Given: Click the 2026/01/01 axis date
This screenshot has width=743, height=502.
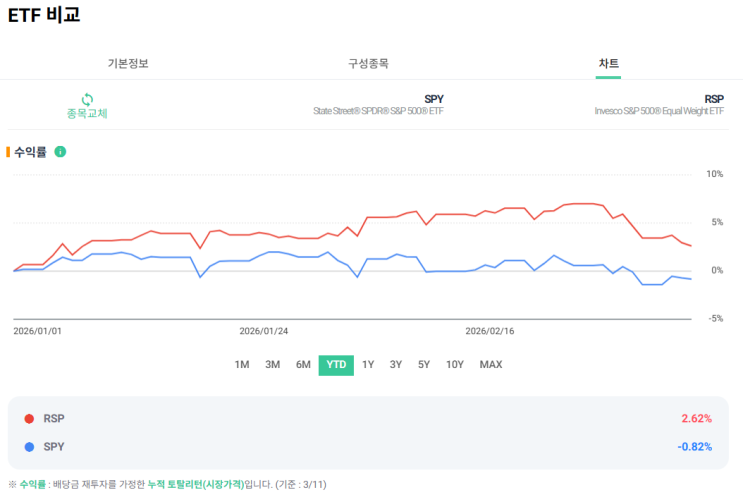Looking at the screenshot, I should coord(37,331).
